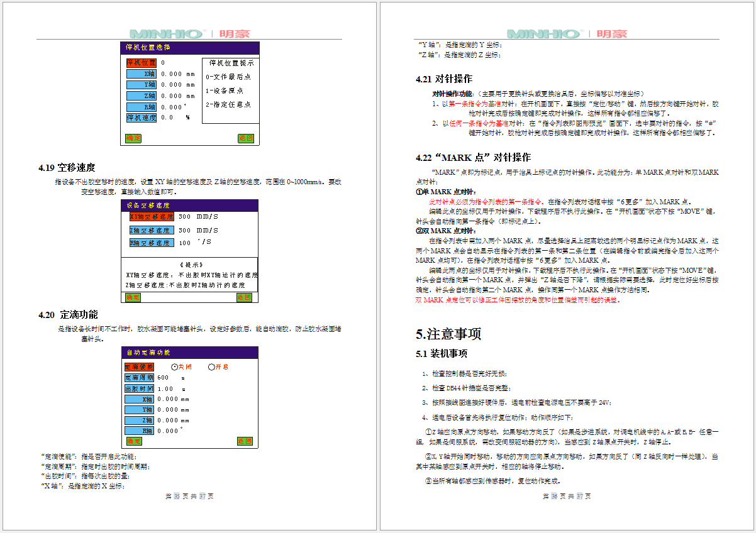Click the 600 value beside 定滴周期
756x533 pixels.
[x=163, y=378]
